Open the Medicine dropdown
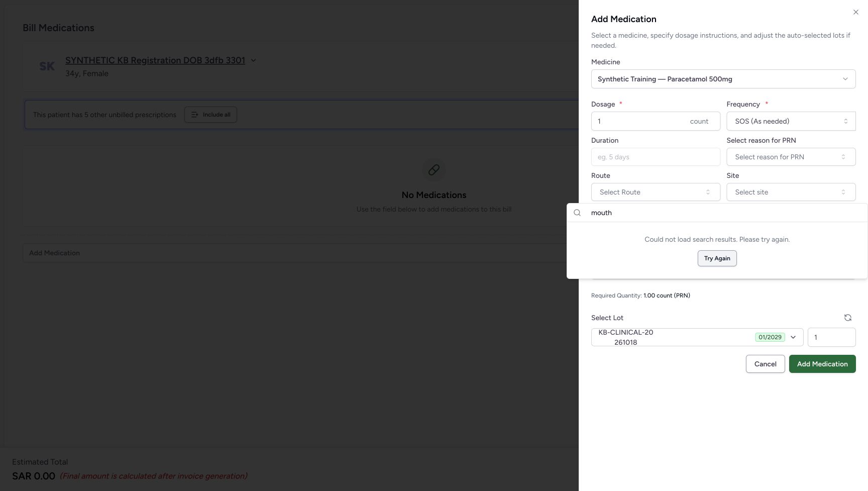 [x=723, y=79]
